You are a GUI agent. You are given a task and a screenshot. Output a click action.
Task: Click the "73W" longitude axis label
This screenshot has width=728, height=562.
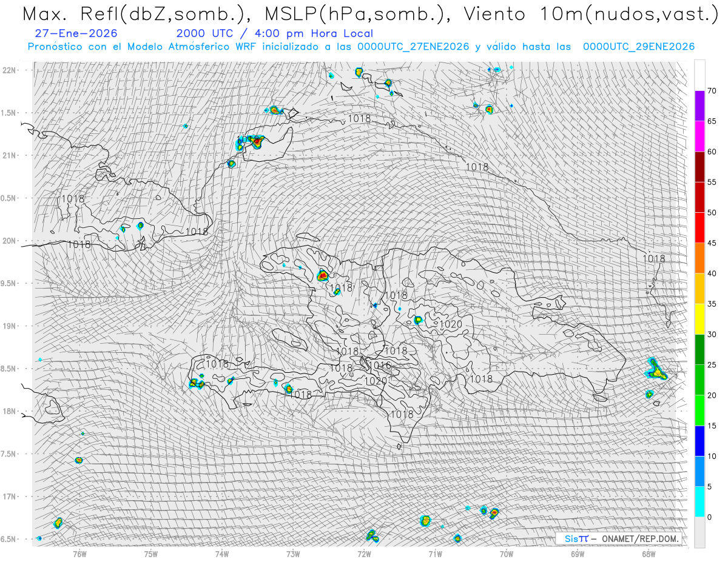tap(293, 554)
